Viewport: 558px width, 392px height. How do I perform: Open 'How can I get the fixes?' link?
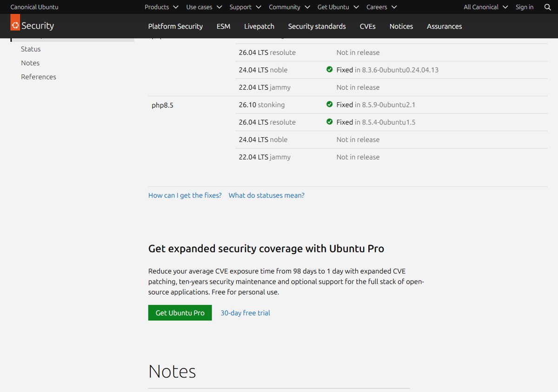point(185,195)
